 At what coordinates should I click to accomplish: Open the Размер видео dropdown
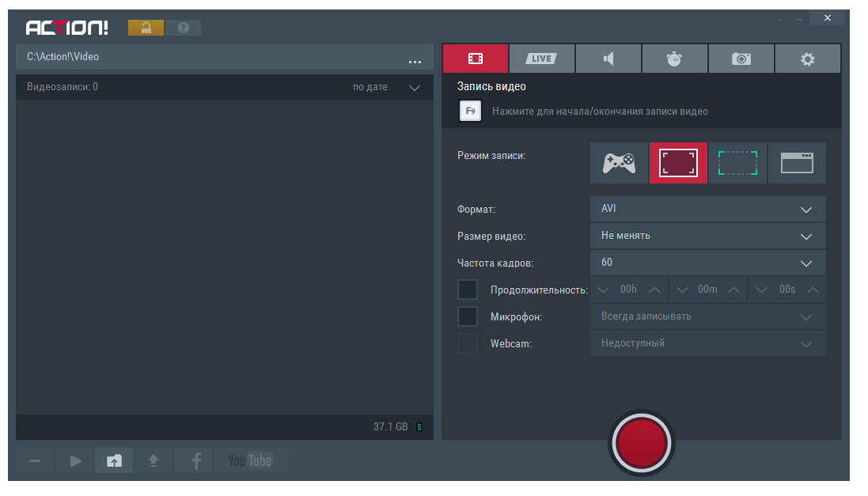[x=707, y=236]
